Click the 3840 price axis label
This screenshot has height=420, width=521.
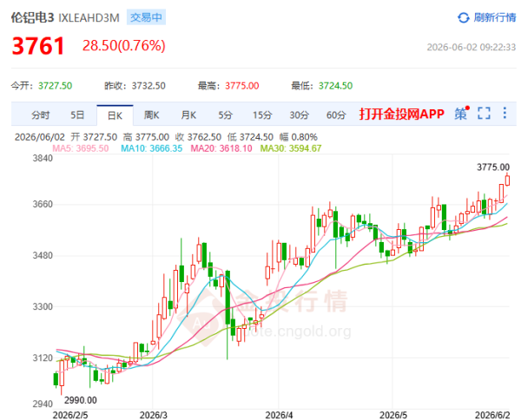click(x=43, y=159)
